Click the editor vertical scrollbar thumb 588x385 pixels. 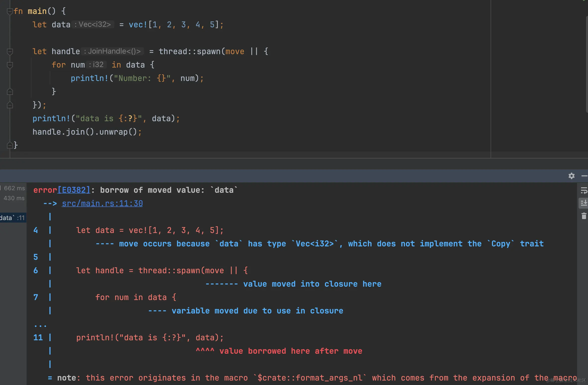click(587, 65)
